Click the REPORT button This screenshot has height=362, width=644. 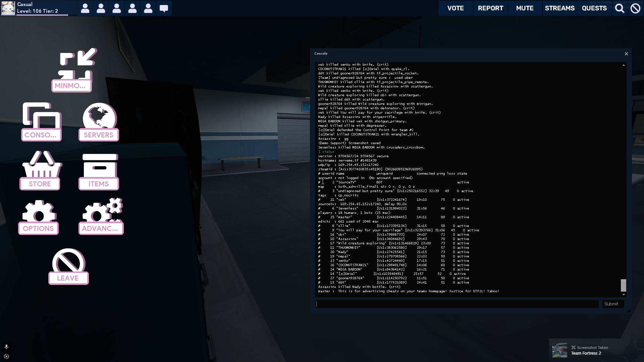[490, 8]
